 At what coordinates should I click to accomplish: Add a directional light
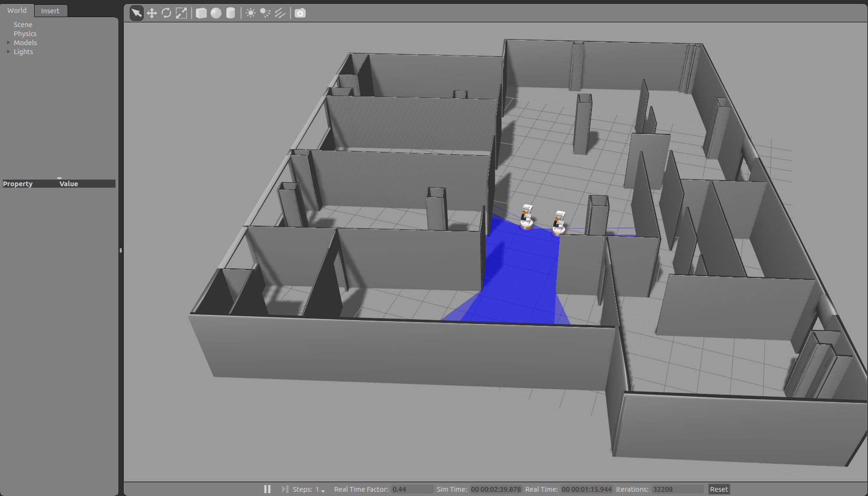tap(280, 13)
